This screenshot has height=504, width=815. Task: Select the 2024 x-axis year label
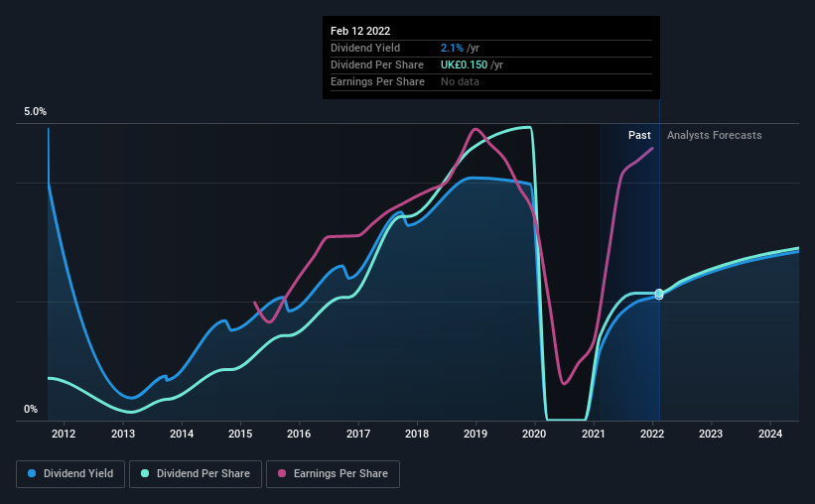[x=770, y=434]
